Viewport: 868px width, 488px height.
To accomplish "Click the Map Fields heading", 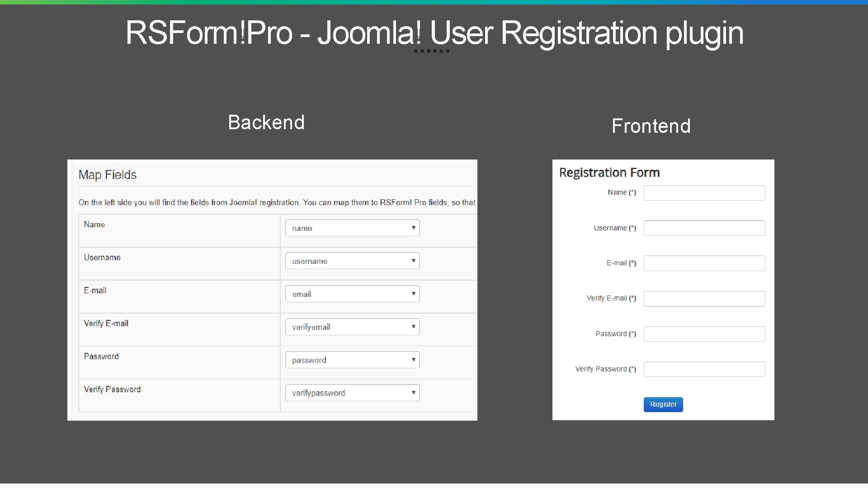I will click(108, 175).
